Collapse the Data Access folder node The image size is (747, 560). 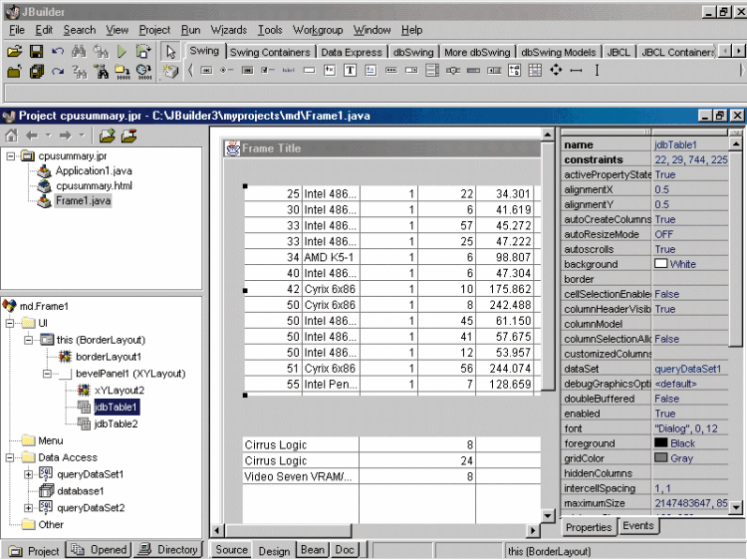point(10,457)
